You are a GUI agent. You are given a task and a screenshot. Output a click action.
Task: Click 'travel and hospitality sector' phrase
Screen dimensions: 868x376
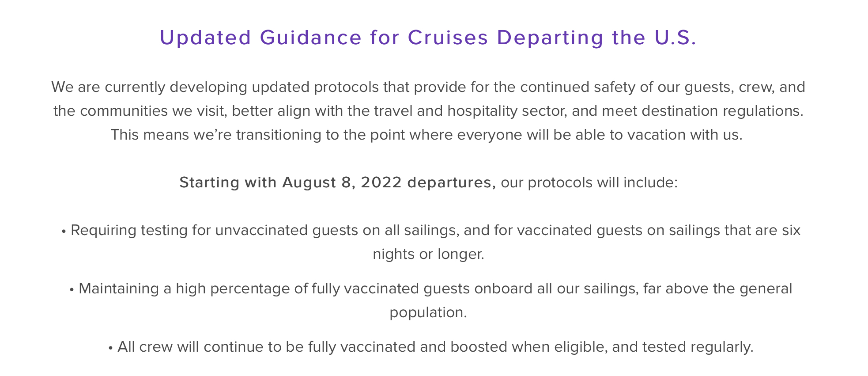(470, 111)
